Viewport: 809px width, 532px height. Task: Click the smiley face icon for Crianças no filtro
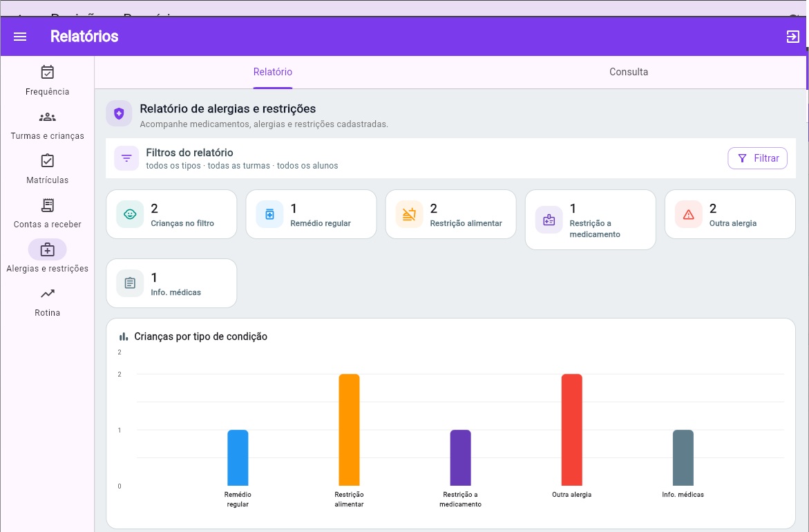pos(130,214)
